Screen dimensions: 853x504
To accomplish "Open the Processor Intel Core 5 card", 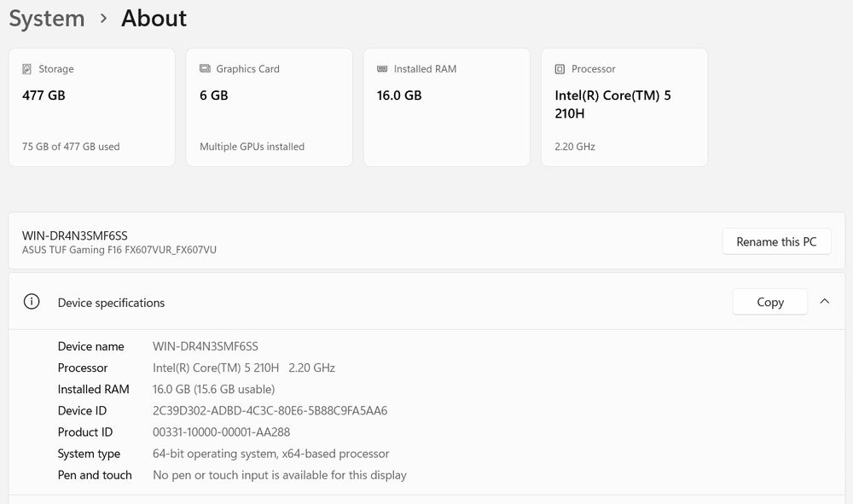I will (x=624, y=107).
